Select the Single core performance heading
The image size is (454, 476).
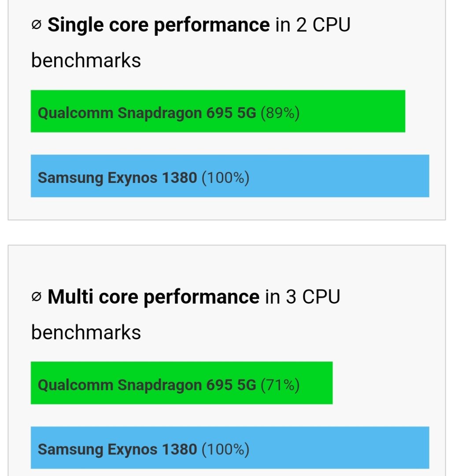click(159, 26)
